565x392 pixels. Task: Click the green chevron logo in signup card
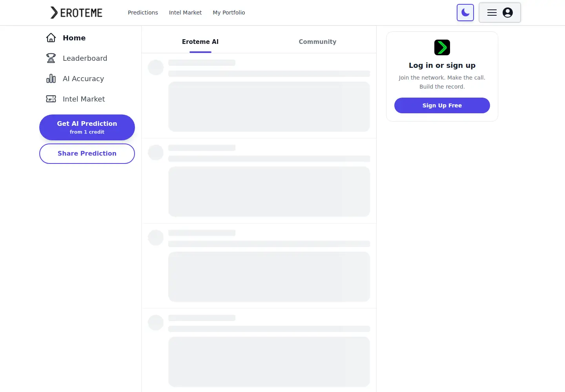pos(442,47)
